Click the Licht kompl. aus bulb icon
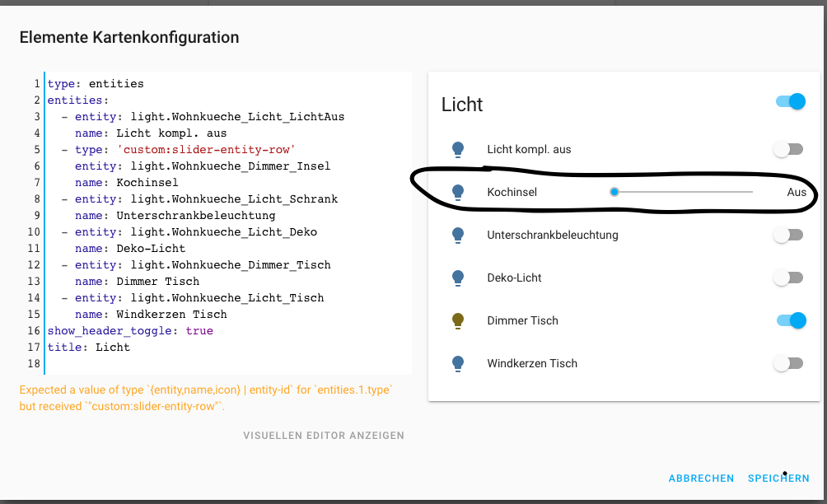Viewport: 827px width, 504px height. pos(459,149)
